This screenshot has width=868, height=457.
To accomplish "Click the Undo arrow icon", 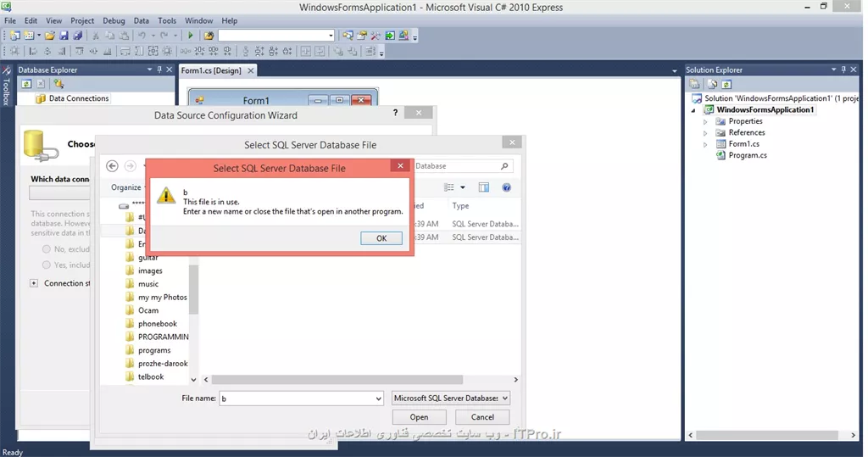I will pos(142,36).
